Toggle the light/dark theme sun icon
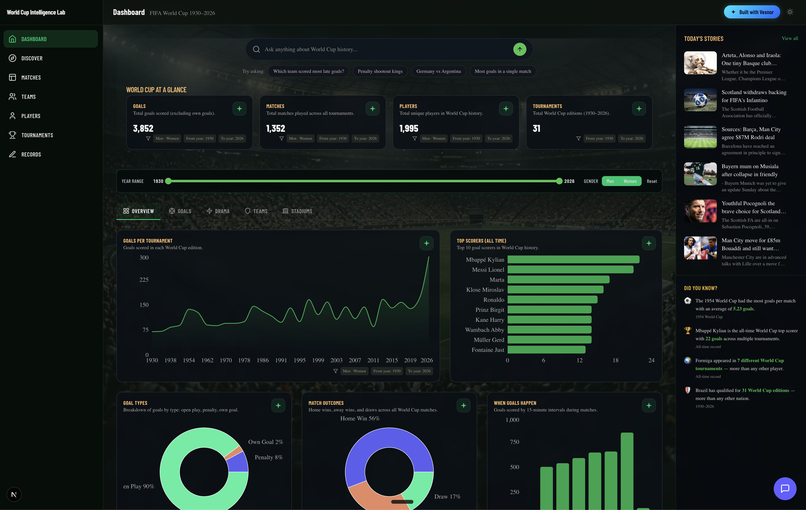The image size is (806, 510). (790, 12)
